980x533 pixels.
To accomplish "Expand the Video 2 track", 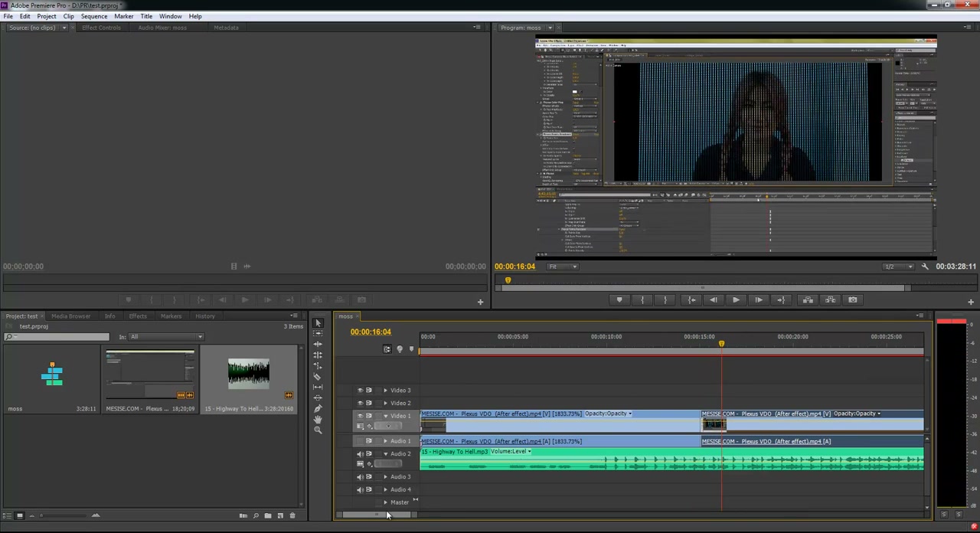I will pyautogui.click(x=385, y=403).
